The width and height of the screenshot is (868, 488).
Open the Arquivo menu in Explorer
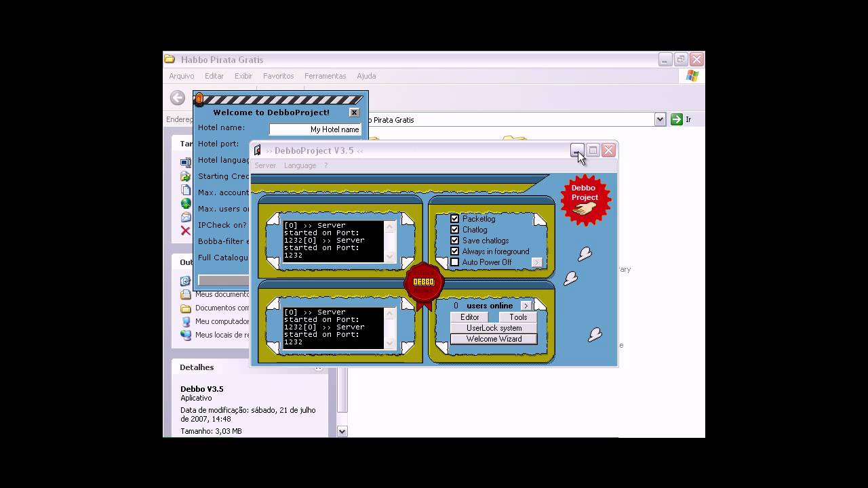(182, 76)
